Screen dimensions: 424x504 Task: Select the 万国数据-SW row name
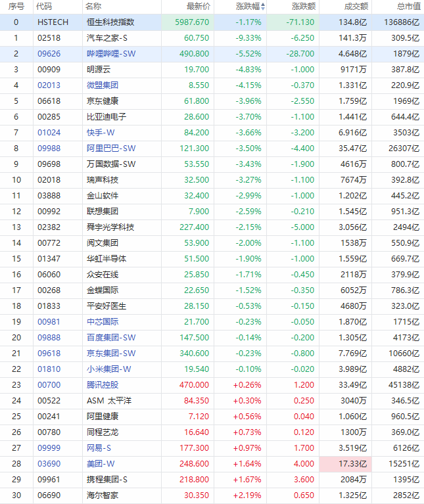pos(111,164)
